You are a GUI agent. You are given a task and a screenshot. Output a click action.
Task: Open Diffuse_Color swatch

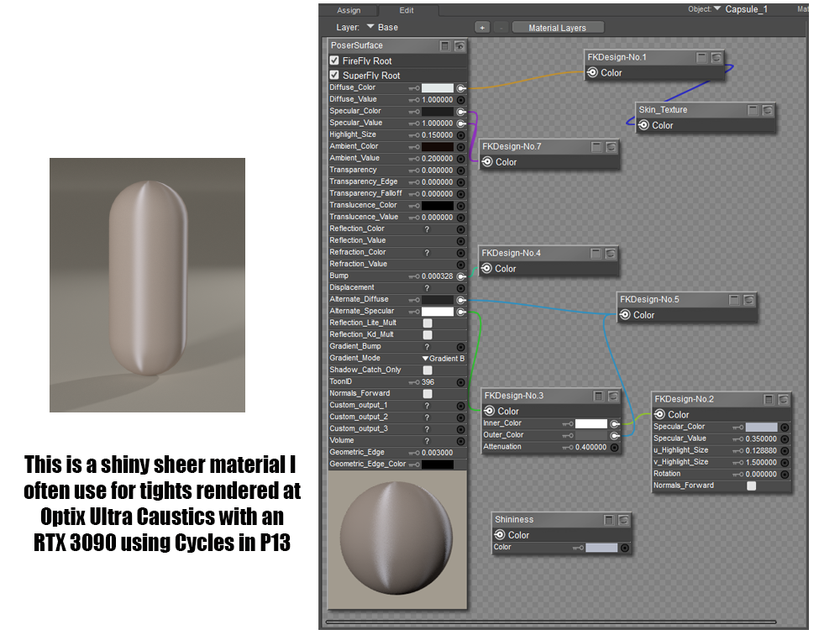(437, 88)
